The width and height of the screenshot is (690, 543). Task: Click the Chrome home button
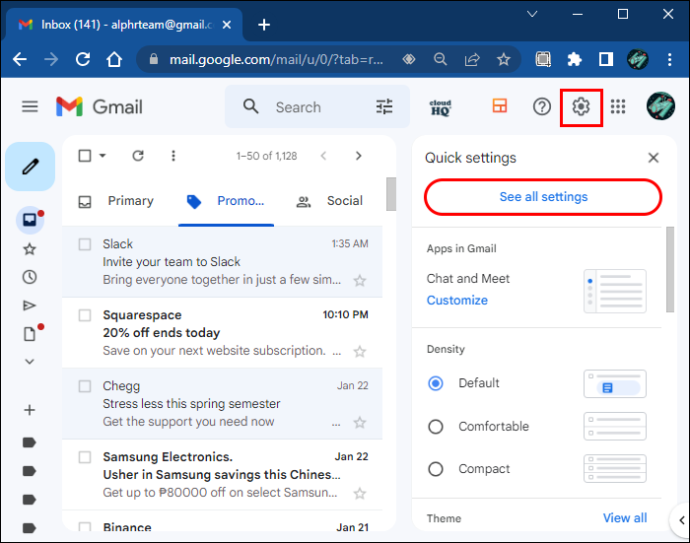pyautogui.click(x=114, y=59)
